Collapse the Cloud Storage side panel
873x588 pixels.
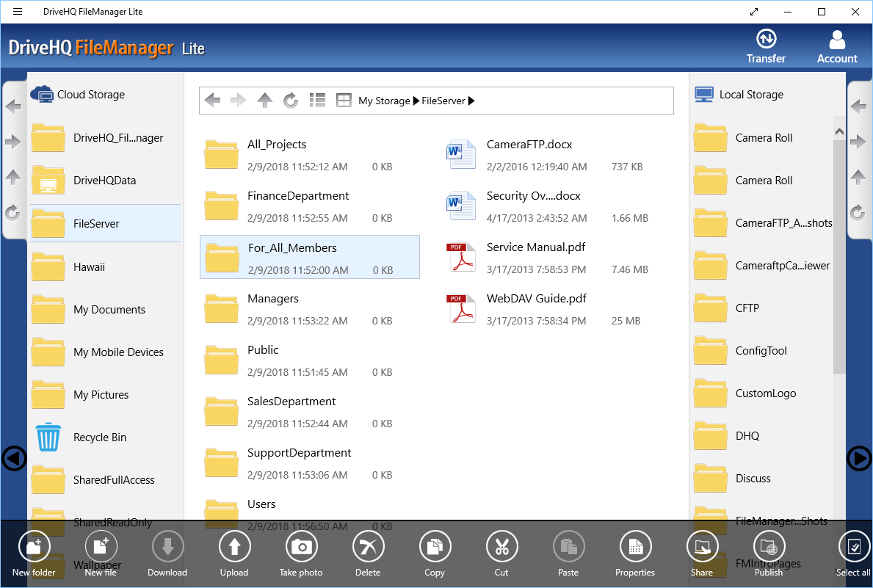14,458
